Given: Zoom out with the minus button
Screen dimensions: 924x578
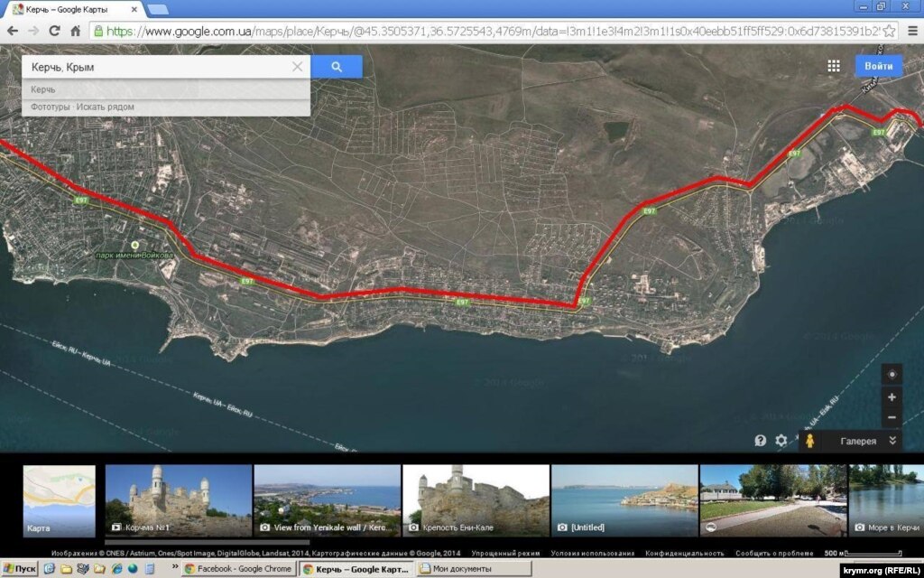Looking at the screenshot, I should pos(892,418).
